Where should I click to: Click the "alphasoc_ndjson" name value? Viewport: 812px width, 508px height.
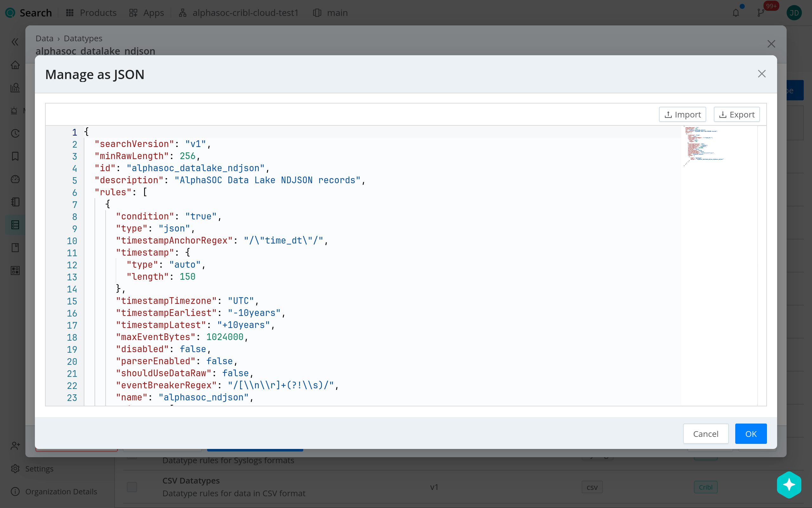pos(204,398)
